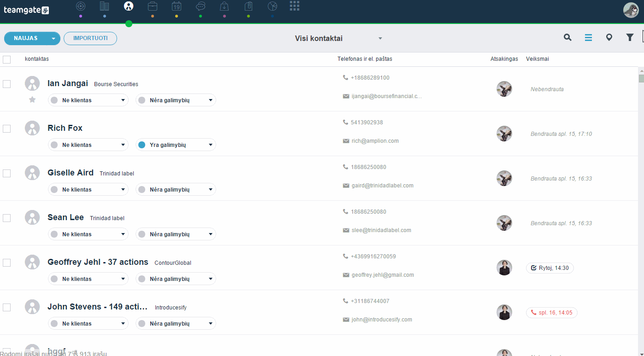Open Sean Lee's Ne klientas dropdown
Viewport: 644px width, 356px height.
pyautogui.click(x=88, y=234)
